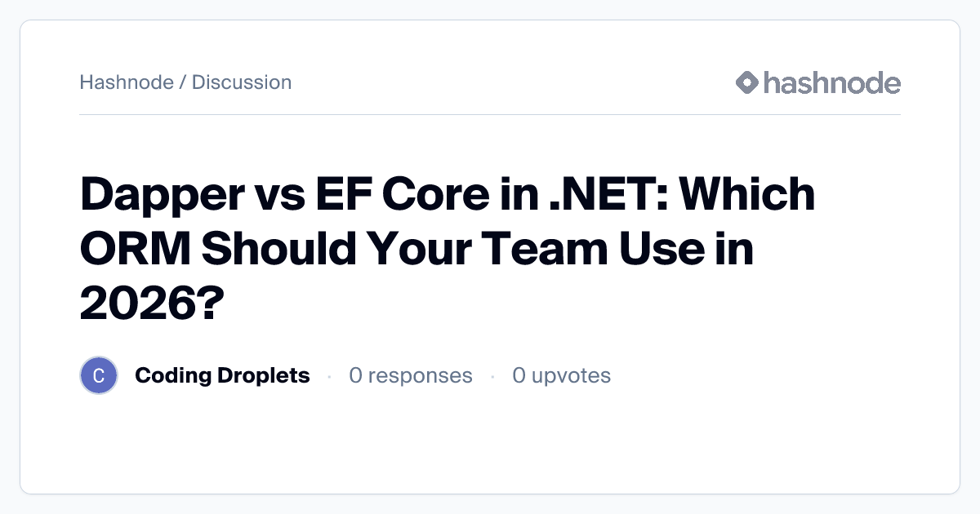Open the Coding Droplets author name
The image size is (980, 514).
pos(222,375)
